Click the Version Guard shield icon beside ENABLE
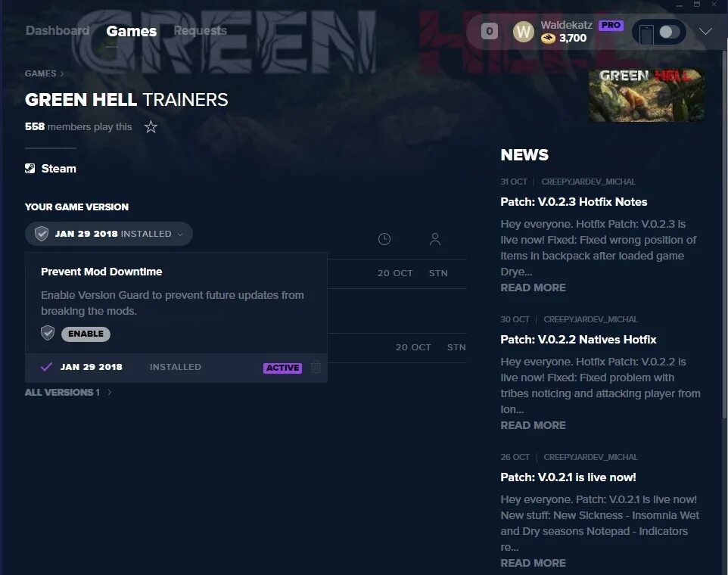This screenshot has width=728, height=575. point(48,333)
